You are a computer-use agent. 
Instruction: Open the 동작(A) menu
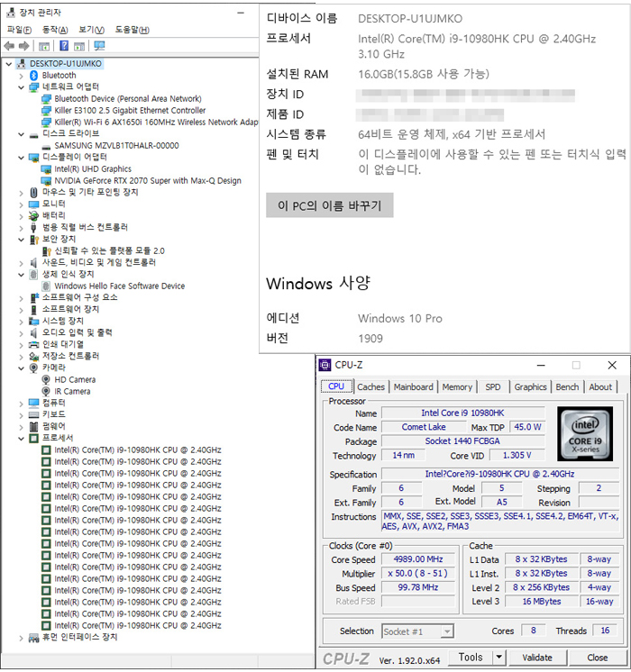[55, 30]
